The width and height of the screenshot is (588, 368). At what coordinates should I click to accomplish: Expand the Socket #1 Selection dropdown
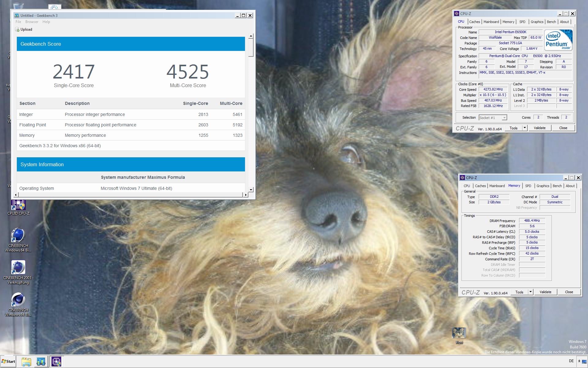(x=504, y=118)
